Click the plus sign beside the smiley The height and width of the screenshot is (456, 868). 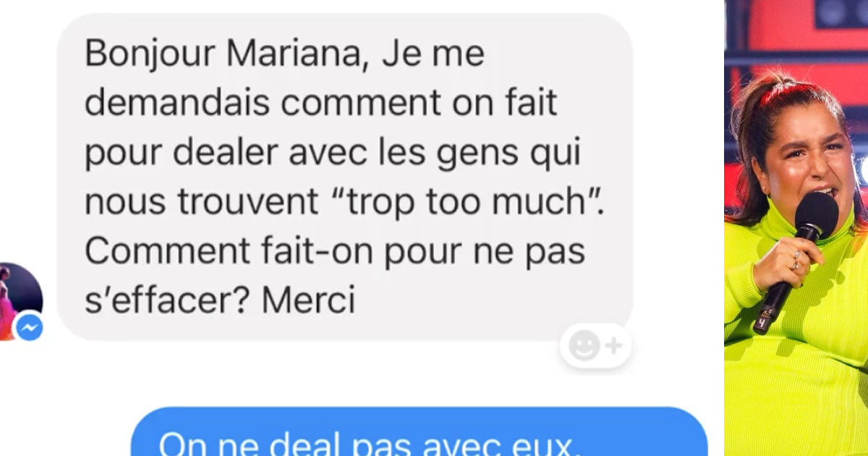(614, 346)
